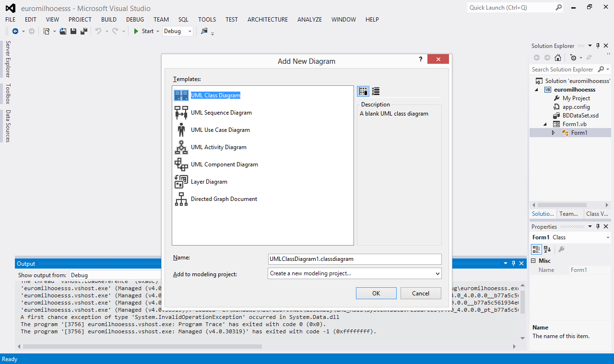Open the Form1 Class object dropdown
Viewport: 614px width, 364px height.
click(x=608, y=237)
